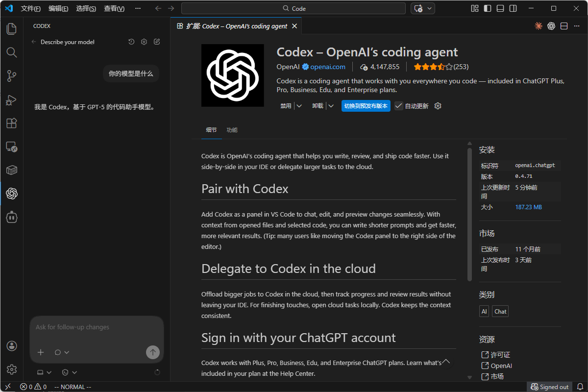Viewport: 588px width, 392px height.
Task: Toggle the 自动更新 checkbox
Action: (x=399, y=106)
